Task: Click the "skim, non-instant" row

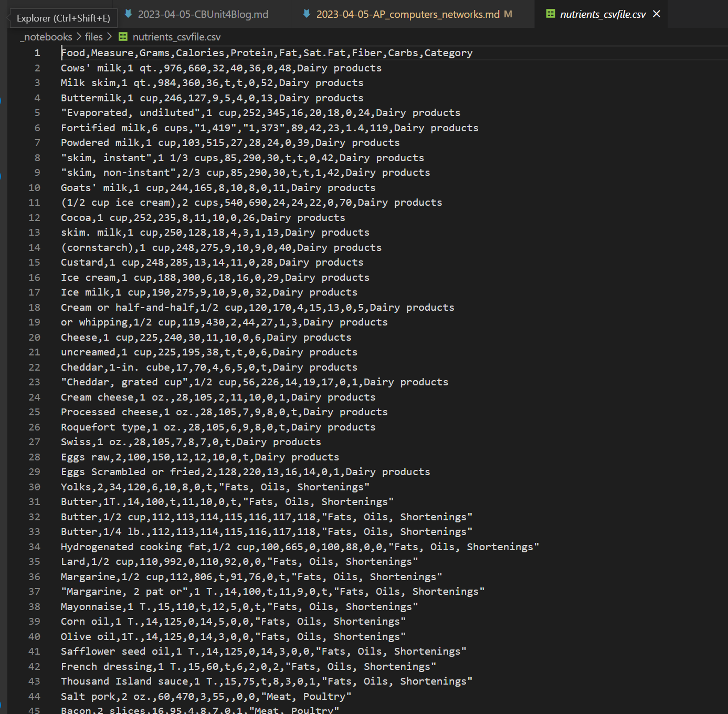Action: pos(246,173)
